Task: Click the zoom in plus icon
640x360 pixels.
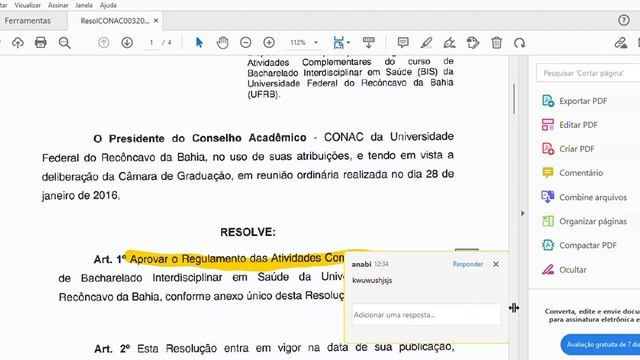Action: point(269,42)
